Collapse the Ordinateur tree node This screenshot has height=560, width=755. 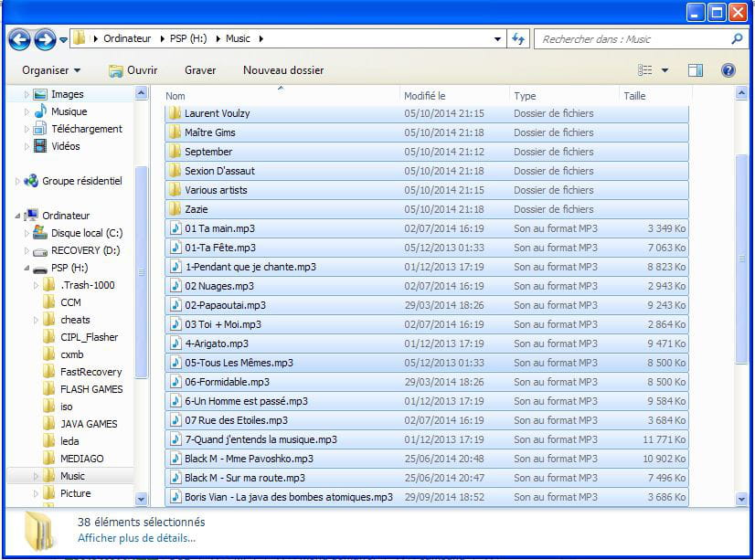17,216
